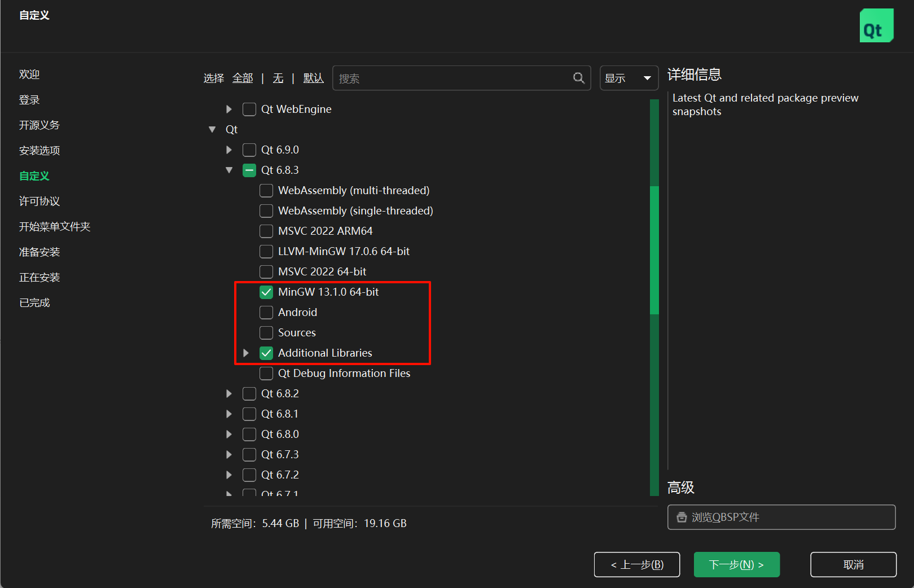The height and width of the screenshot is (588, 914).
Task: Enable Qt Debug Information Files
Action: [x=266, y=373]
